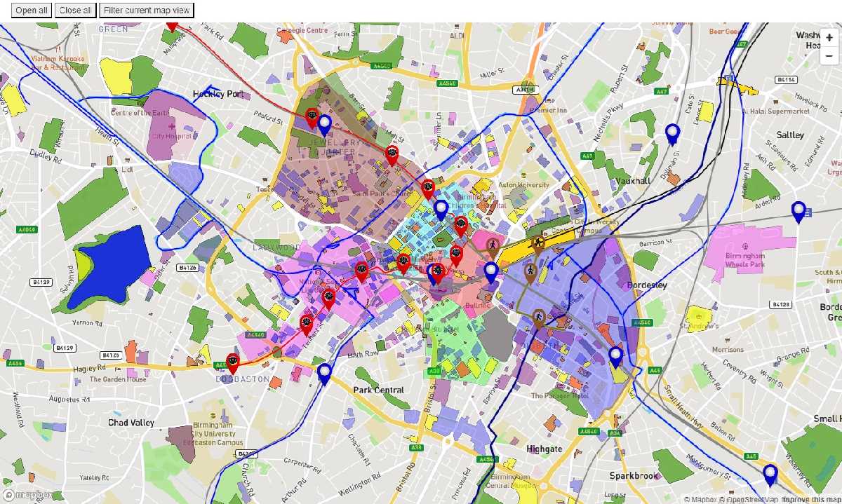Click the blue marker in Jewellery Quarter

[x=324, y=125]
